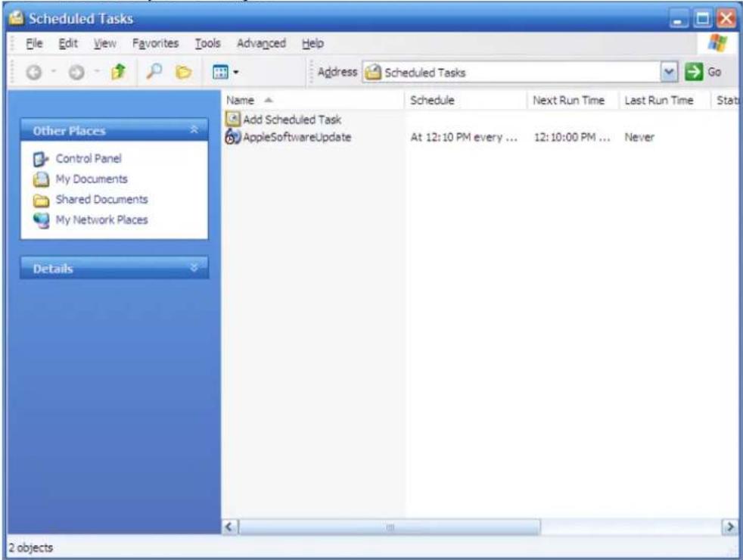743x560 pixels.
Task: Click the 12:10:00 PM next run cell
Action: [572, 138]
